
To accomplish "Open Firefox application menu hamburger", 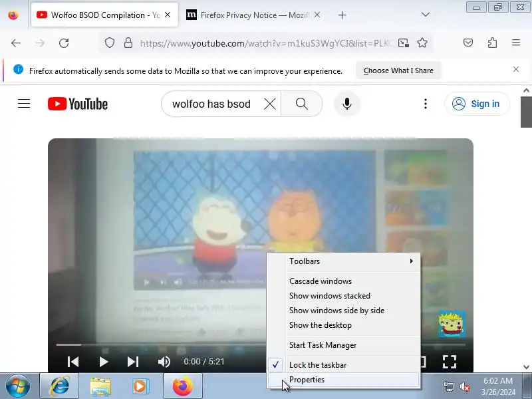I will 516,43.
